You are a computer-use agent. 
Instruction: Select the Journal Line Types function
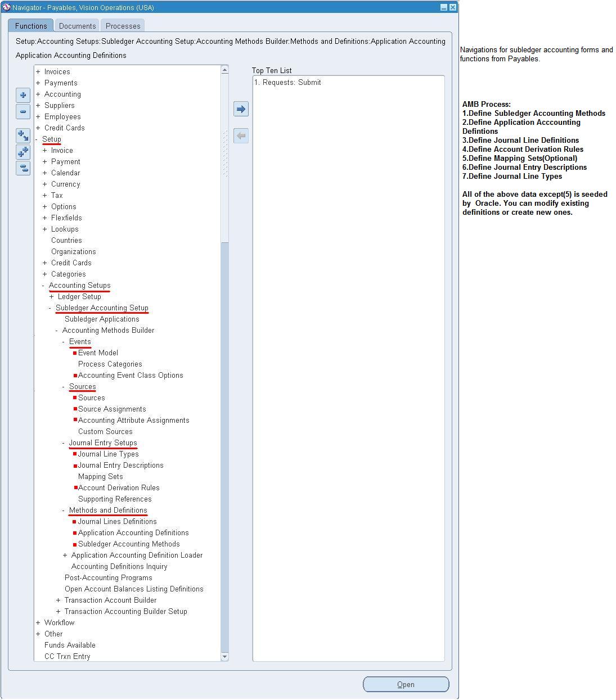(x=108, y=454)
